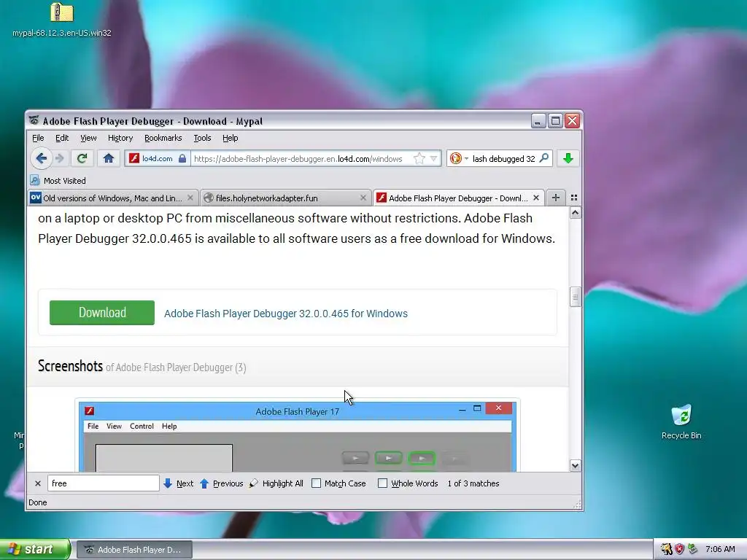Click the Forward navigation arrow

point(60,158)
